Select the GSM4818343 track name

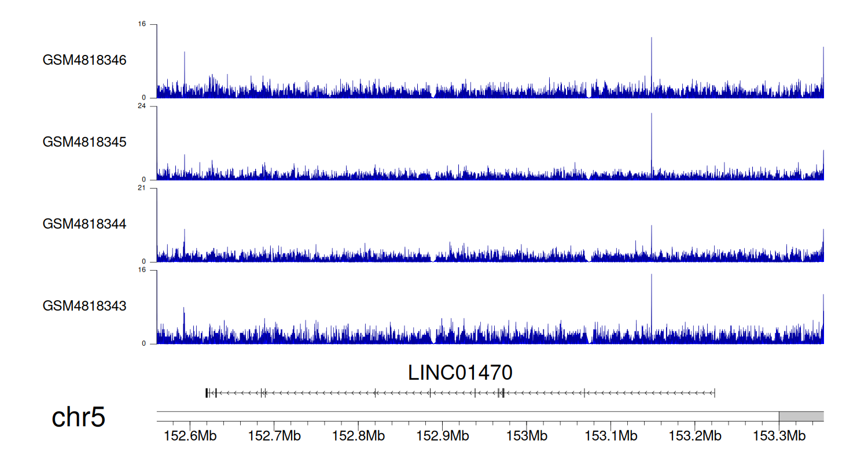point(84,305)
